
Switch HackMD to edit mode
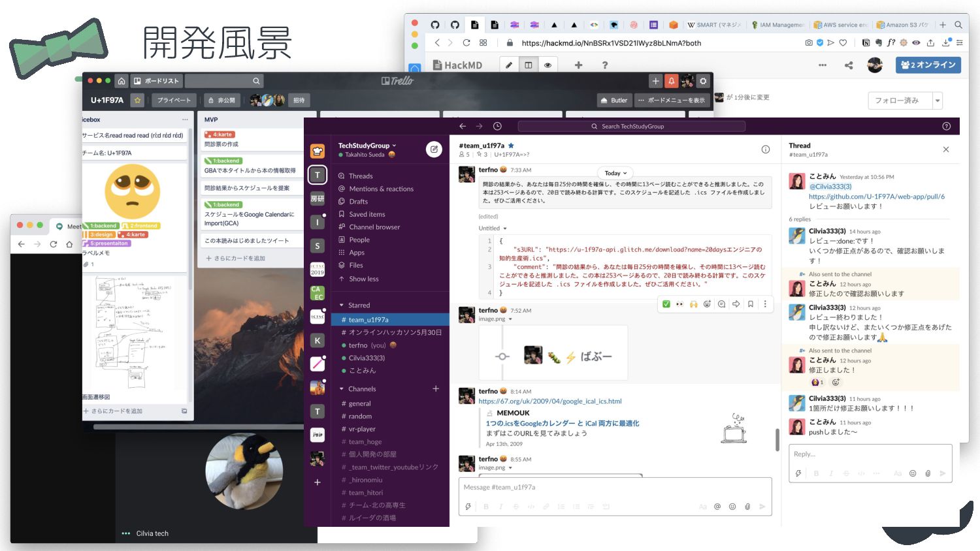point(508,65)
